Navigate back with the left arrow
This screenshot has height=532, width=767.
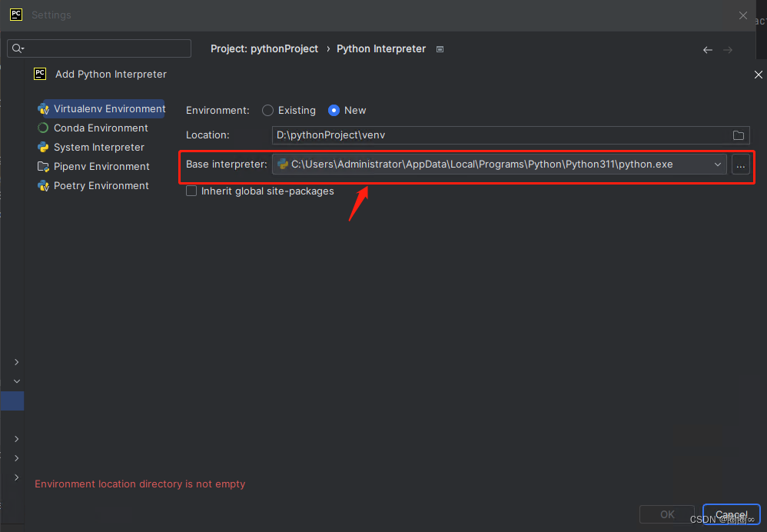coord(707,50)
